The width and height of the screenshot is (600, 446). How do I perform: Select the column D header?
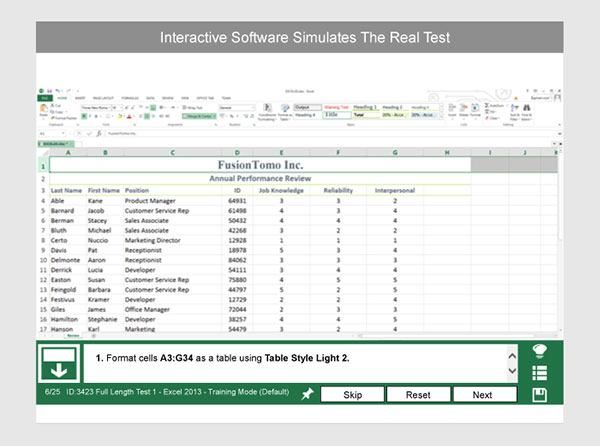pyautogui.click(x=237, y=152)
